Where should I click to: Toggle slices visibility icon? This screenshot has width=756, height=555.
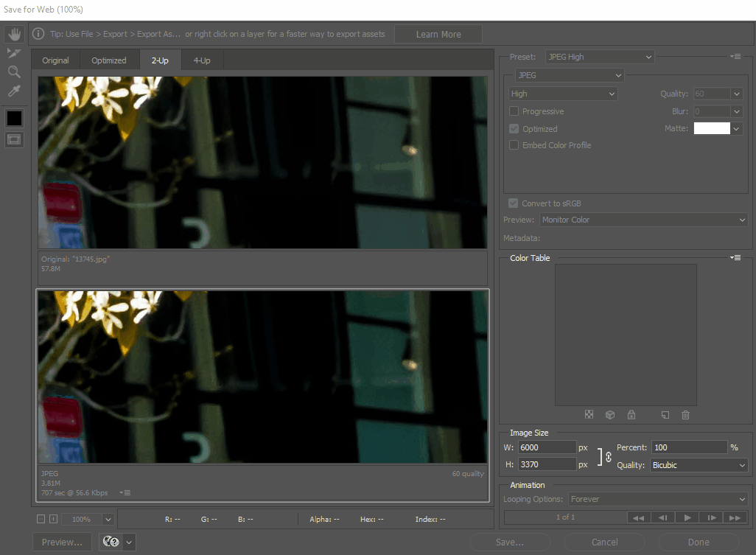(x=14, y=139)
